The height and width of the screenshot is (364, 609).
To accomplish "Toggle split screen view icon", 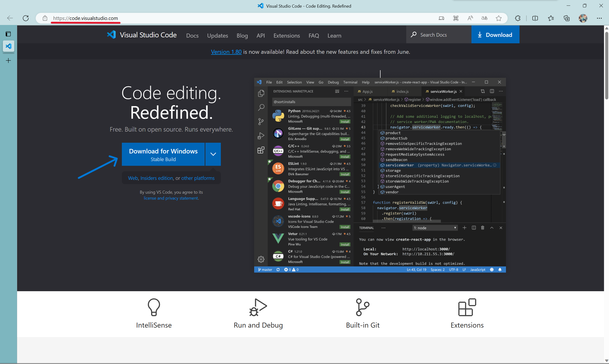I will point(535,18).
